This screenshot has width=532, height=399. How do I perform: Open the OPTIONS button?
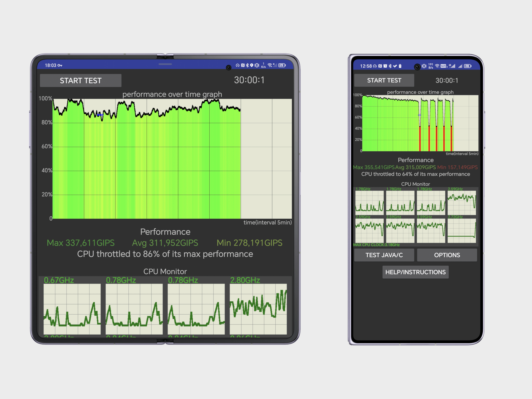pos(447,255)
